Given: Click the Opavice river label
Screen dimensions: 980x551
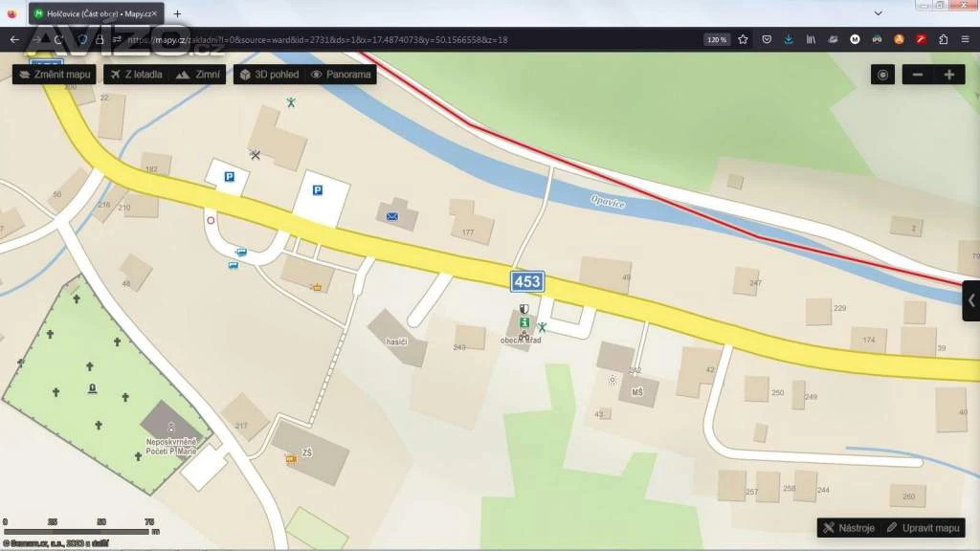Looking at the screenshot, I should (x=608, y=202).
